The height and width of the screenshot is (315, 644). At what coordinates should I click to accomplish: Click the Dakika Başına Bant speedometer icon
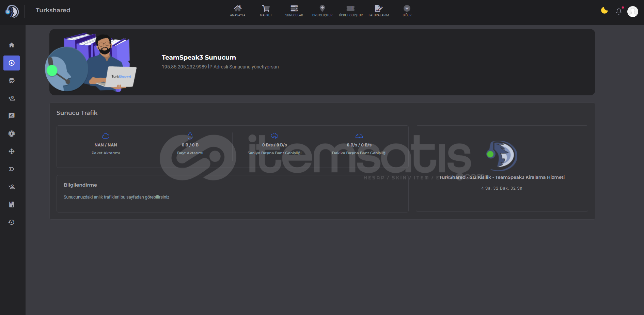click(359, 136)
